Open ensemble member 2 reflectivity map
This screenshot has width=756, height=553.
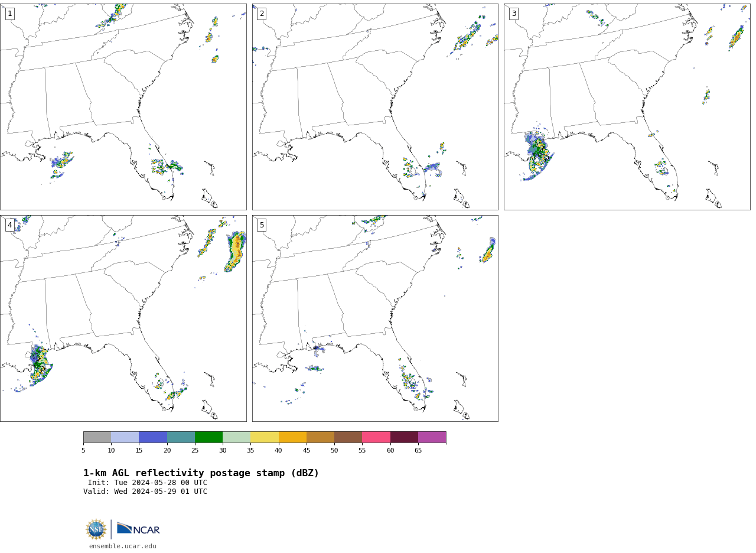[375, 107]
